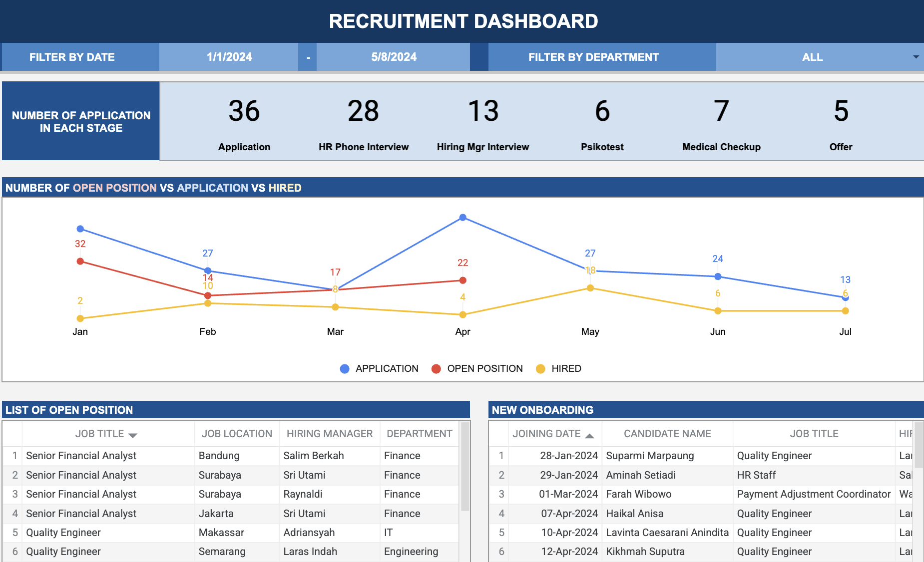
Task: Click the April application peak data point
Action: coord(462,218)
